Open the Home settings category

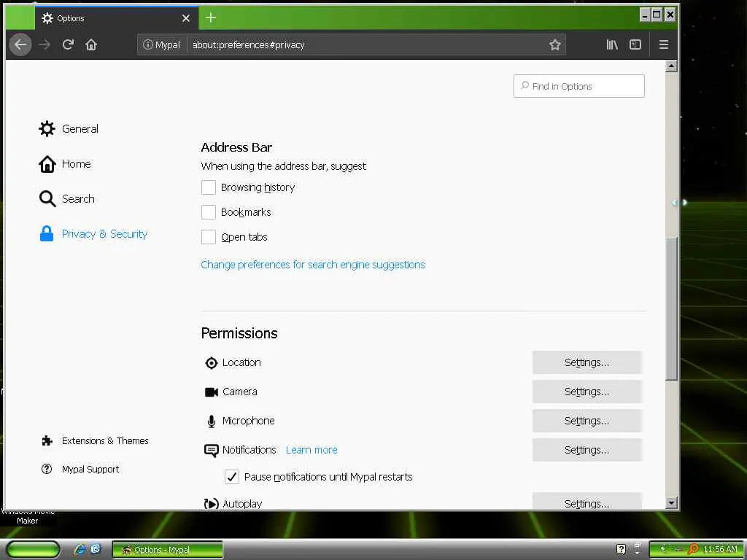coord(65,164)
